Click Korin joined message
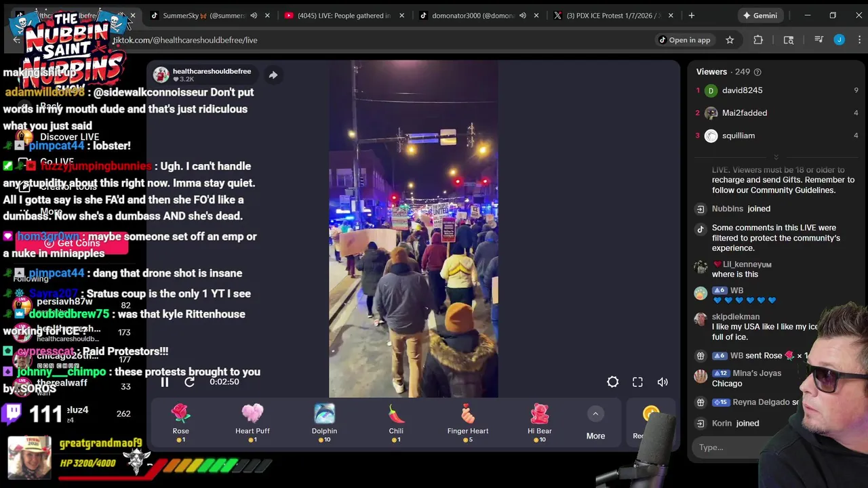This screenshot has height=488, width=868. point(735,423)
